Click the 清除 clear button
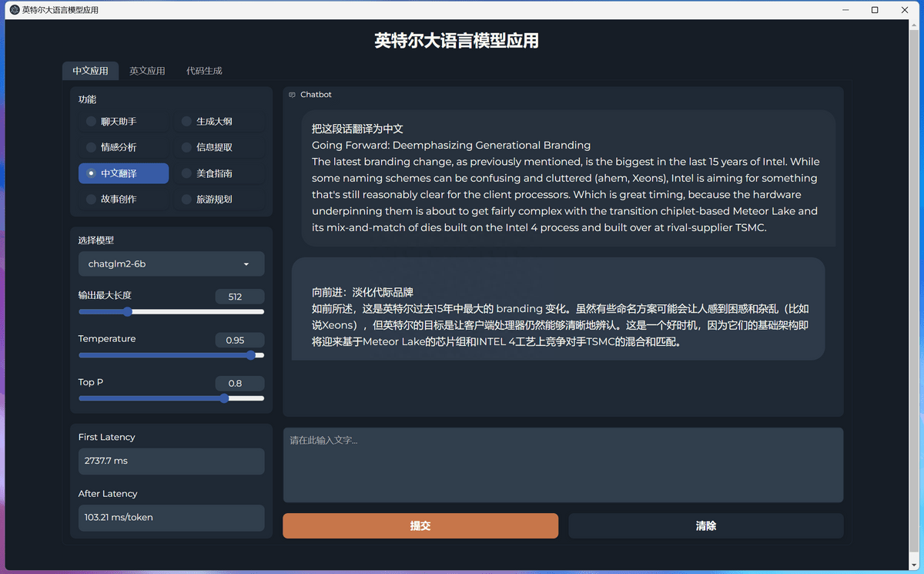 click(705, 525)
